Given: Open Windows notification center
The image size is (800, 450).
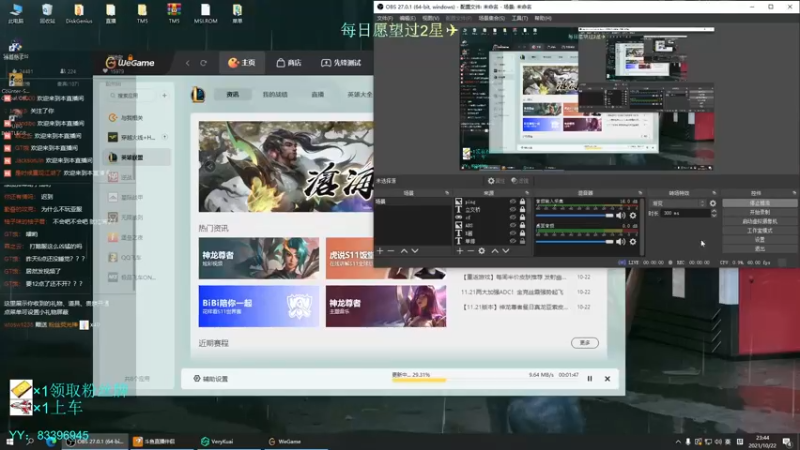Looking at the screenshot, I should pos(788,441).
